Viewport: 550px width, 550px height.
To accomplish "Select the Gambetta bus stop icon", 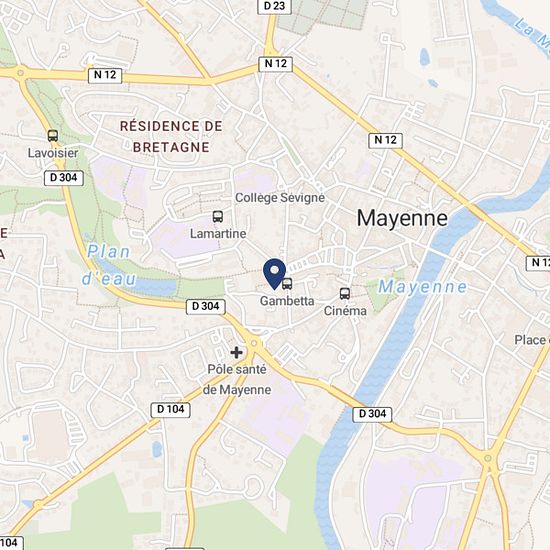I will (287, 283).
